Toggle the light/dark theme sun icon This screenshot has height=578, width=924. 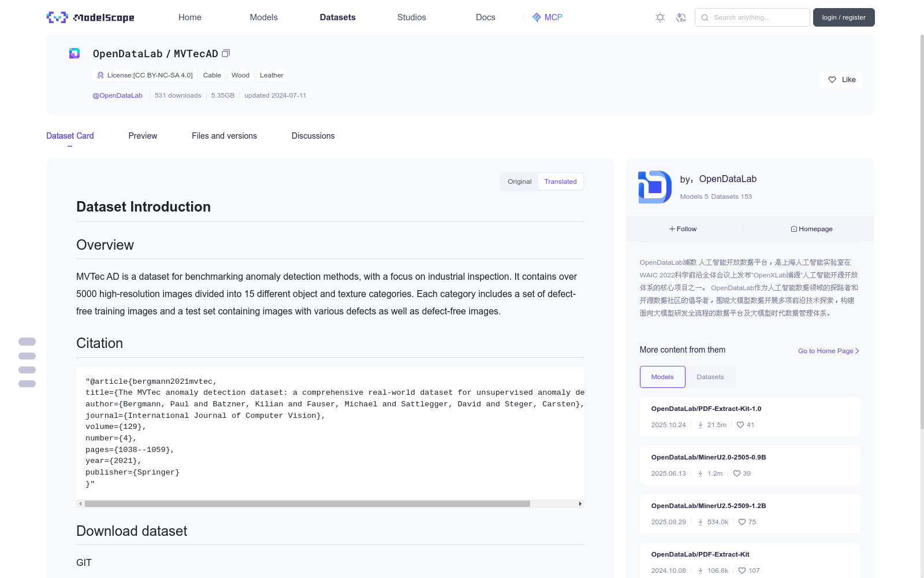[x=660, y=17]
